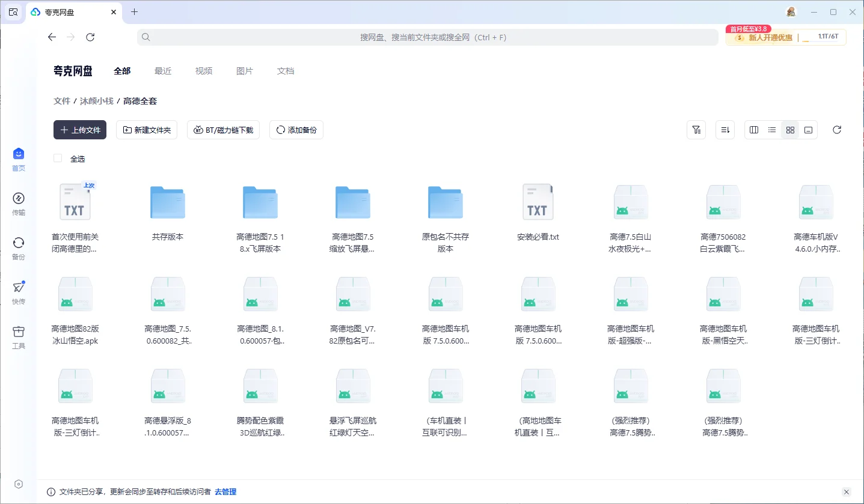This screenshot has width=864, height=504.
Task: Tick the 全选 select-all checkbox
Action: point(58,159)
